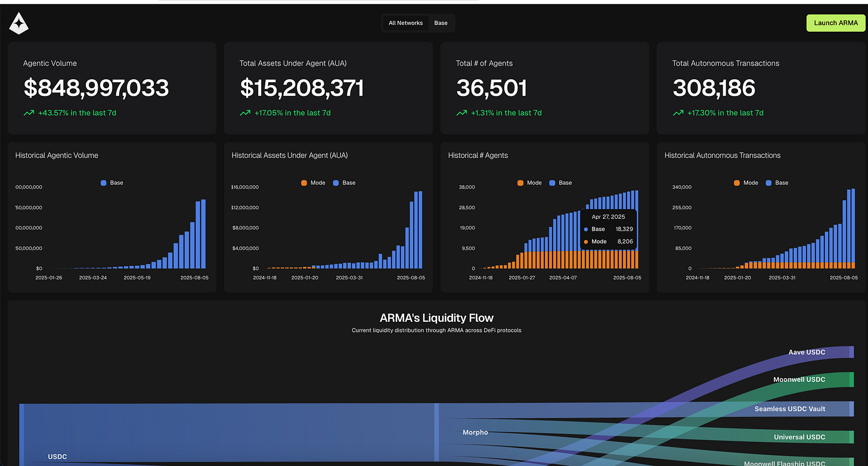Viewport: 868px width, 466px height.
Task: Toggle Base legend in Historical Autonomous Transactions chart
Action: 777,182
